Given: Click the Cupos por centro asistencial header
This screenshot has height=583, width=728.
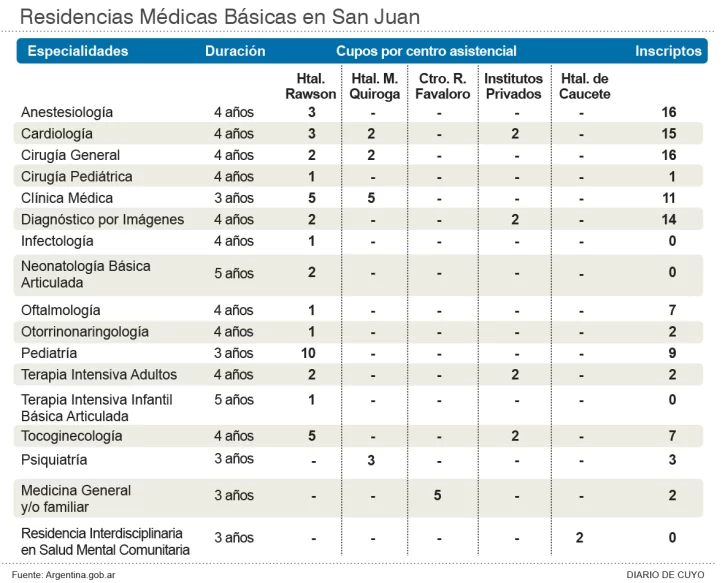Looking at the screenshot, I should [426, 51].
